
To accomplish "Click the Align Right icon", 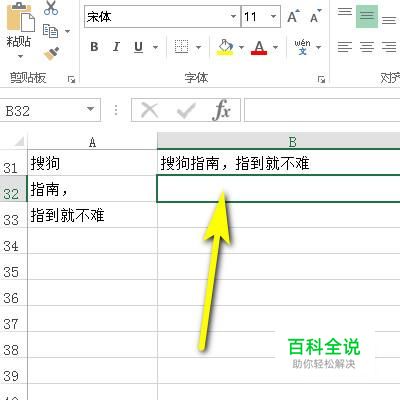I will 389,47.
